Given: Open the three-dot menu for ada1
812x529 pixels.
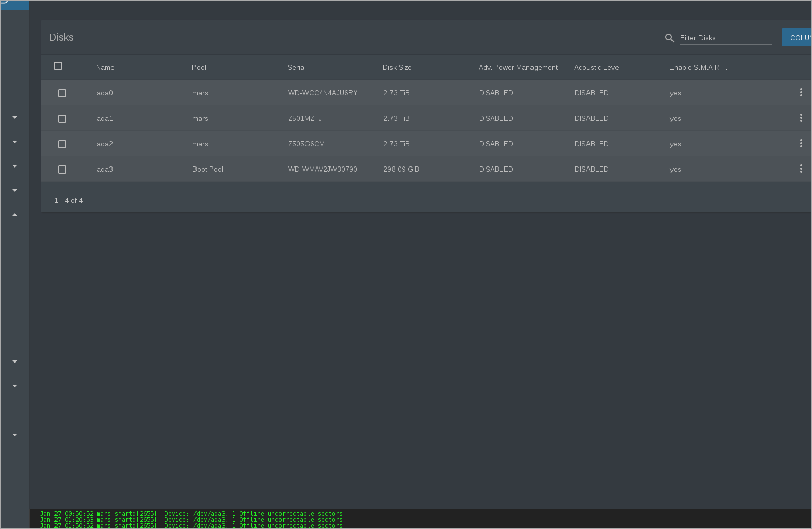Looking at the screenshot, I should click(x=801, y=118).
